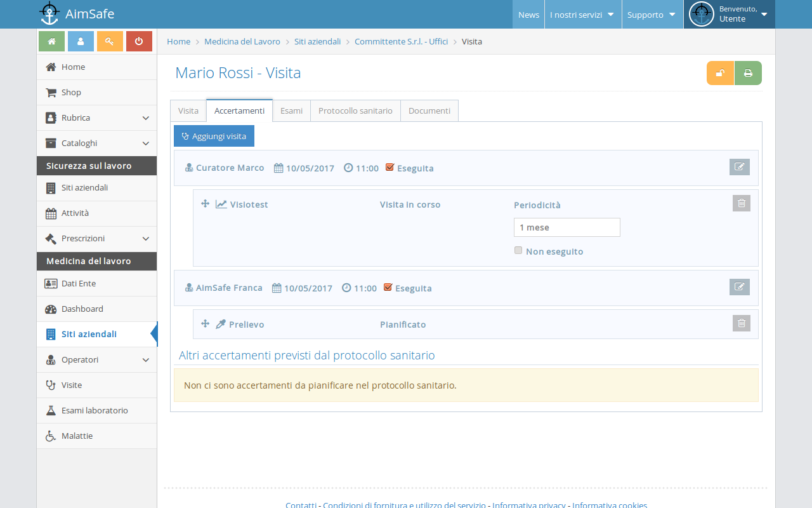
Task: Open the Supporto dropdown menu
Action: click(x=652, y=15)
